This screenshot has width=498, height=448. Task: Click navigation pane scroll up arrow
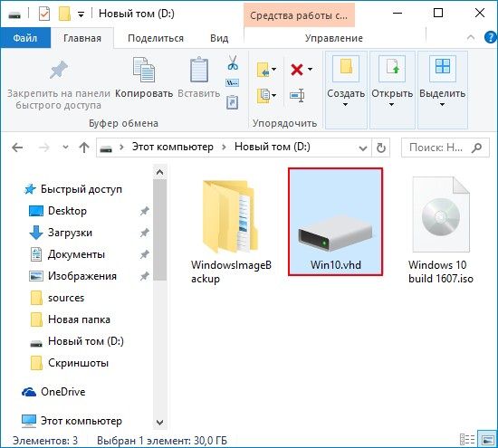coord(159,172)
